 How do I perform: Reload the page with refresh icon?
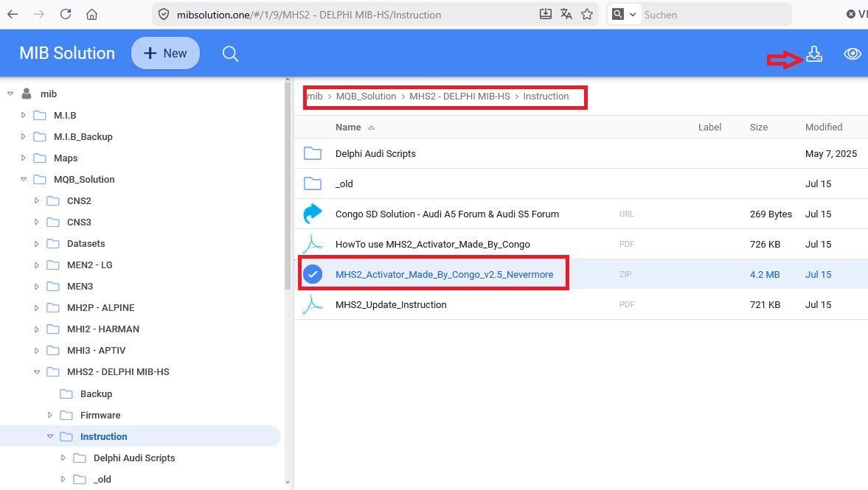coord(66,15)
